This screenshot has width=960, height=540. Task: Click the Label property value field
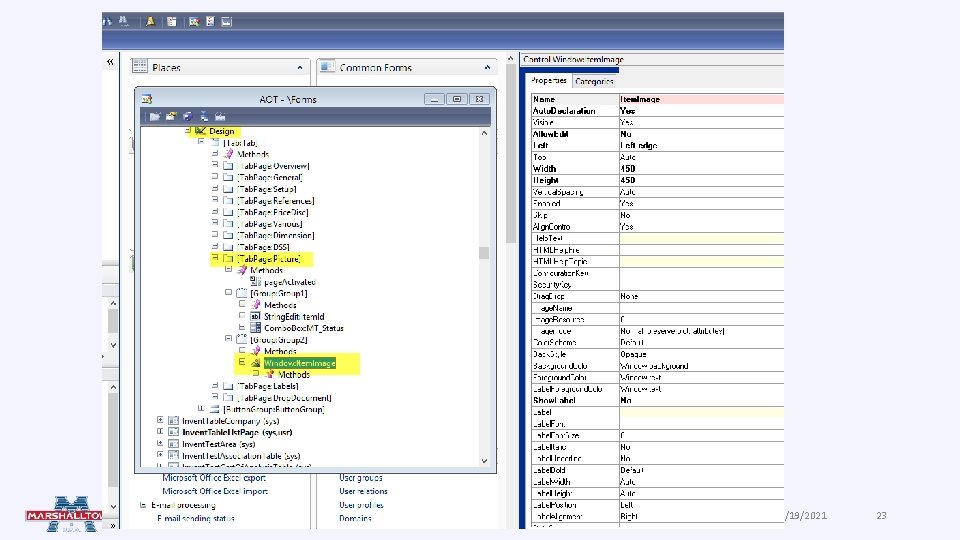(x=702, y=412)
